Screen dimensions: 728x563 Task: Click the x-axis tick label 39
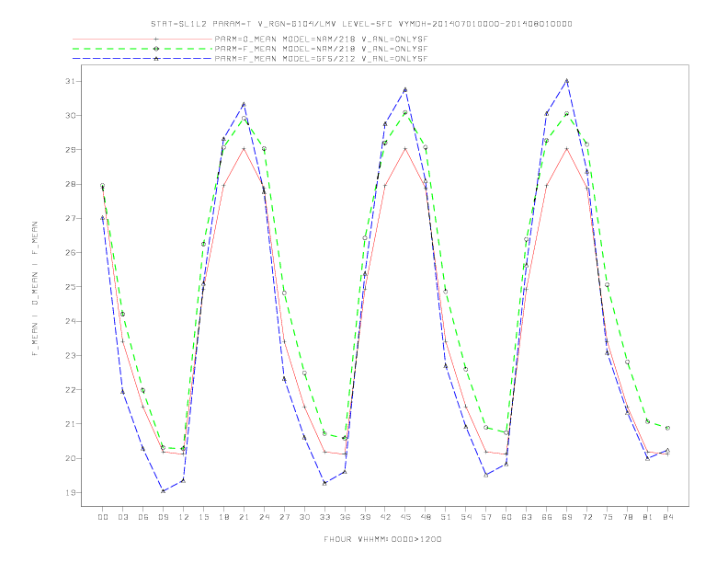(365, 517)
